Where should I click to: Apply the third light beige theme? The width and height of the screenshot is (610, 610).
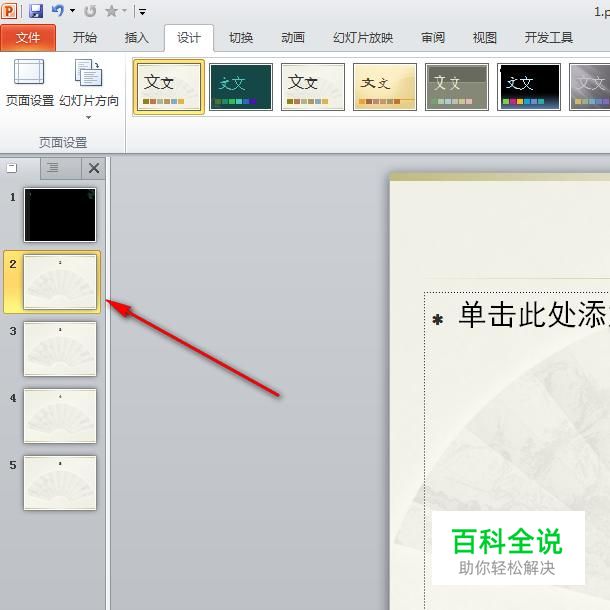(x=313, y=87)
